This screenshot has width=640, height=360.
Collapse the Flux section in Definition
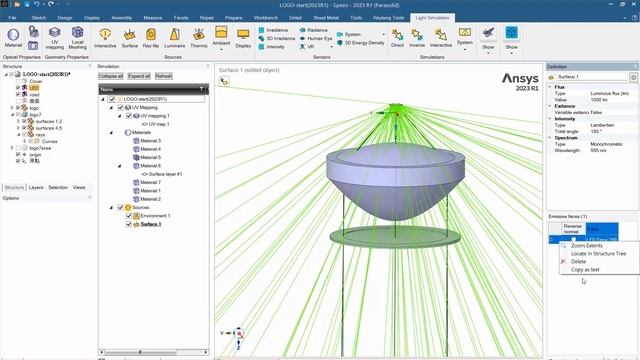[550, 87]
